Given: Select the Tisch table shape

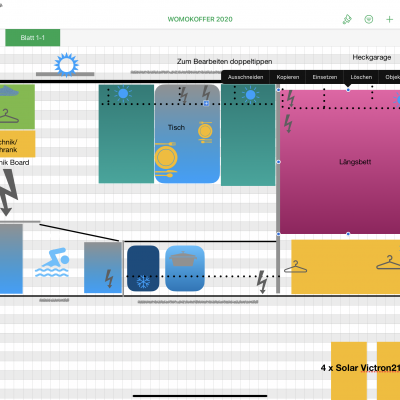Looking at the screenshot, I should (x=187, y=134).
